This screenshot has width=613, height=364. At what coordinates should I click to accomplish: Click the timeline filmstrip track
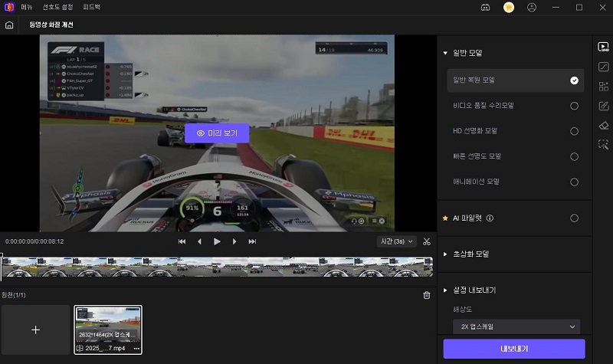click(217, 267)
